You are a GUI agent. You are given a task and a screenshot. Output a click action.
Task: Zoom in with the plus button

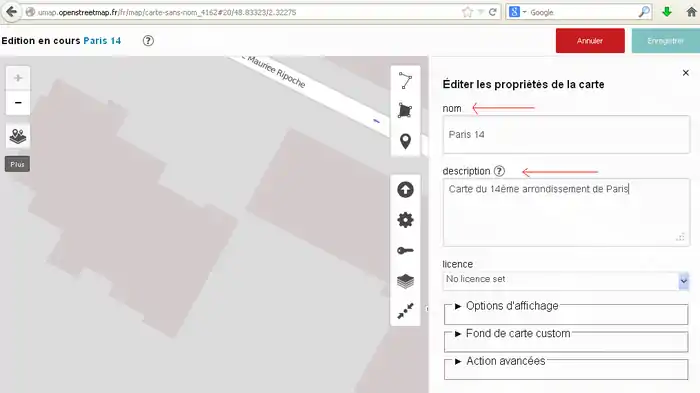click(18, 78)
